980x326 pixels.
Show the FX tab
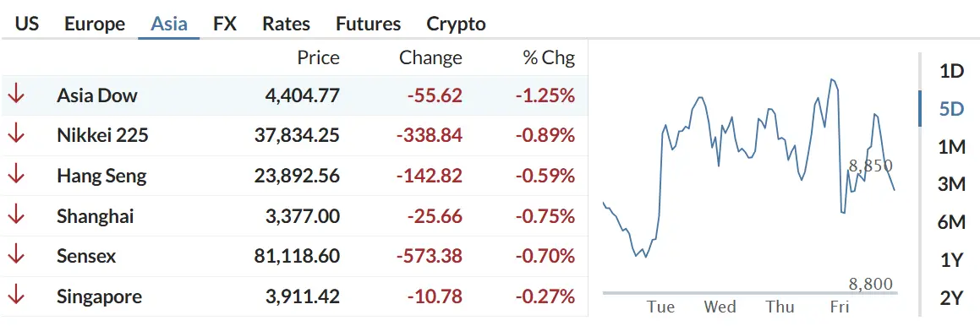click(x=225, y=24)
